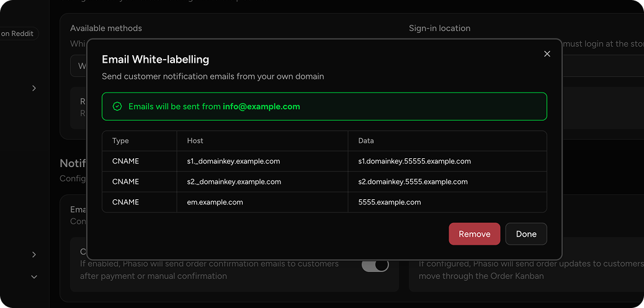Select the 5555.example.com data value
The image size is (644, 308).
pos(390,202)
